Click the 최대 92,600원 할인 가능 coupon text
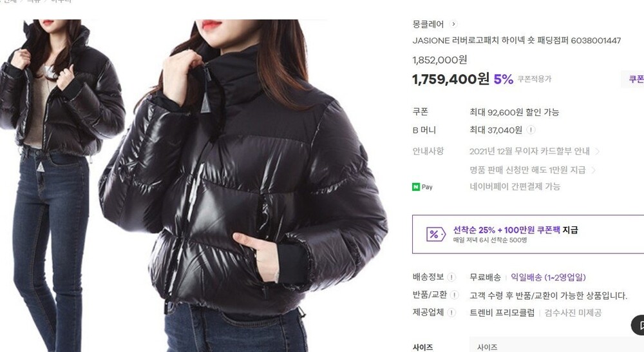644x352 pixels. [514, 112]
